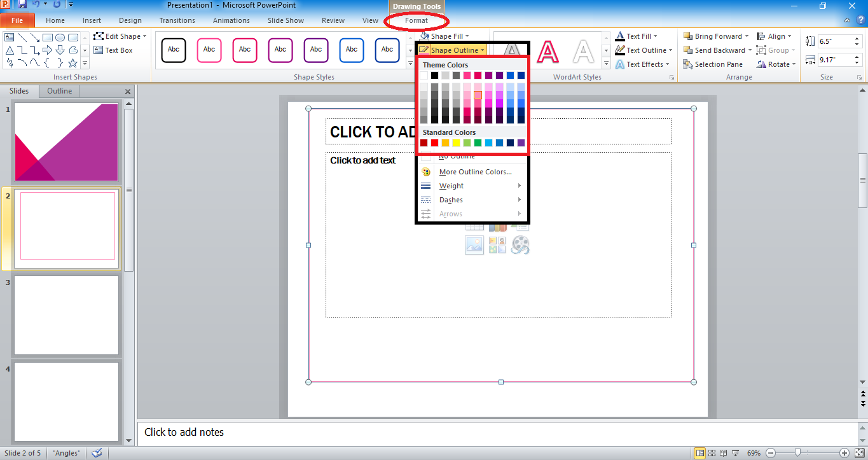Expand the Weight submenu
Viewport: 868px width, 460px height.
point(451,185)
